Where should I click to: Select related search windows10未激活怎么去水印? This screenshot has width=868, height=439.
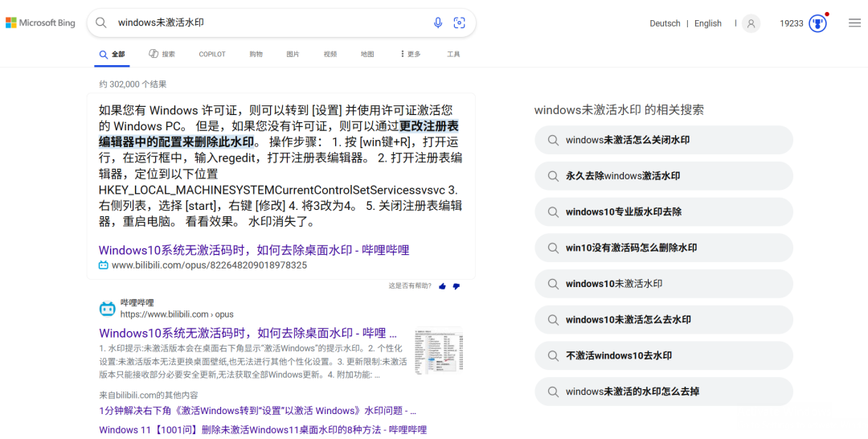click(x=664, y=320)
